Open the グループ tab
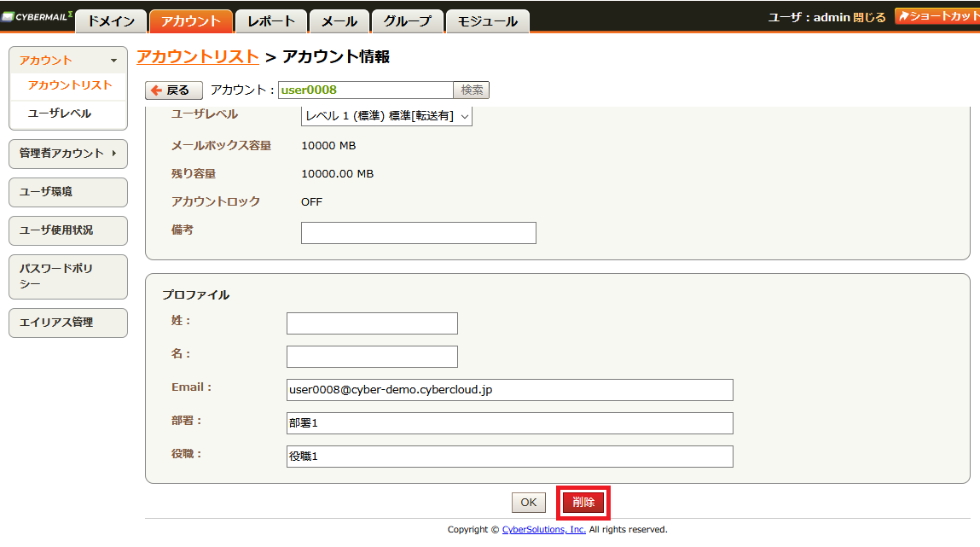 pyautogui.click(x=408, y=21)
